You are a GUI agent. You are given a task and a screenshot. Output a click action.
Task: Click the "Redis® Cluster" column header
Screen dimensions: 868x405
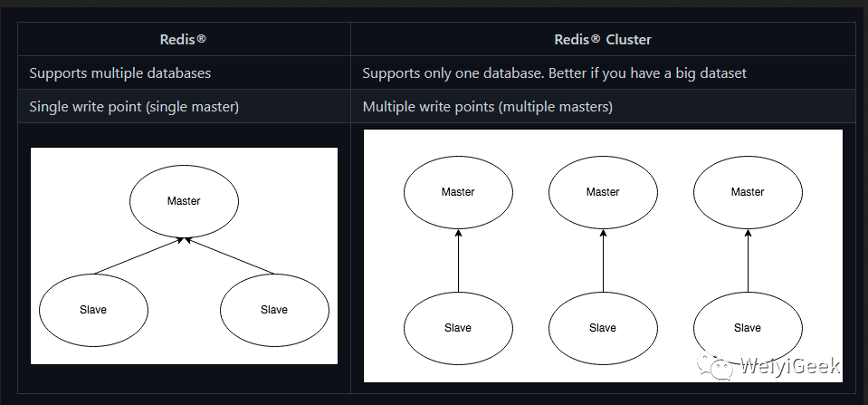[603, 40]
